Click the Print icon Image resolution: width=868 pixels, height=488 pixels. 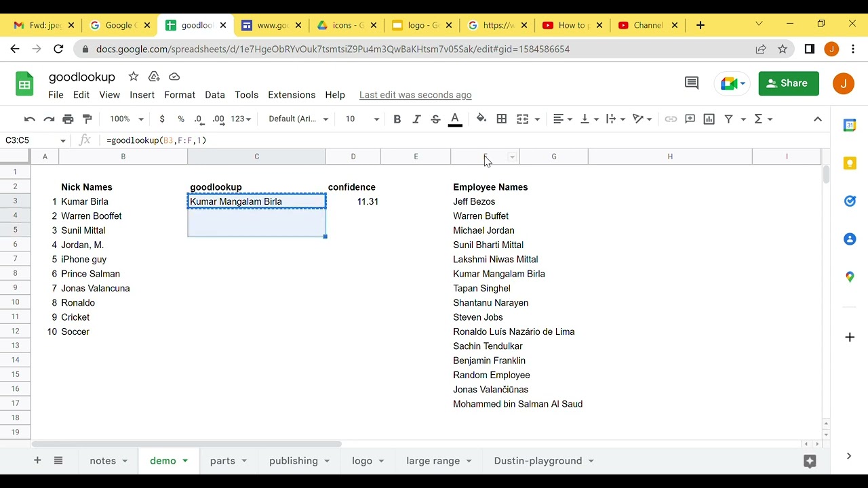pyautogui.click(x=68, y=119)
